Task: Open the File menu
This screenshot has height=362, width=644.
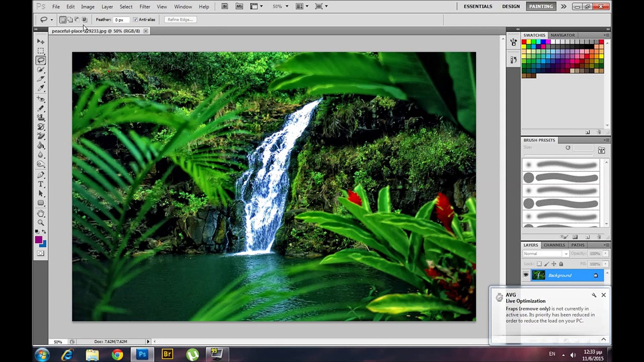Action: tap(56, 7)
